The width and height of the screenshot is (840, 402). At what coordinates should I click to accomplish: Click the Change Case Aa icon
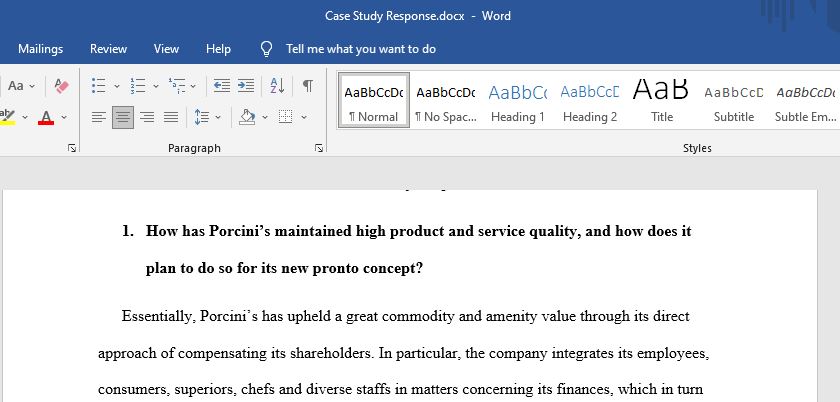pos(16,86)
